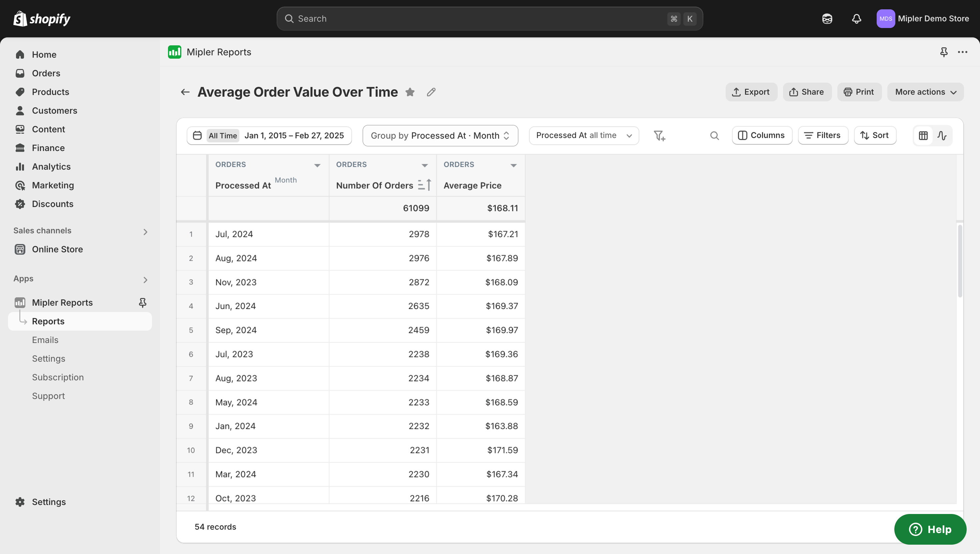
Task: Click the back arrow beside report title
Action: (x=185, y=92)
